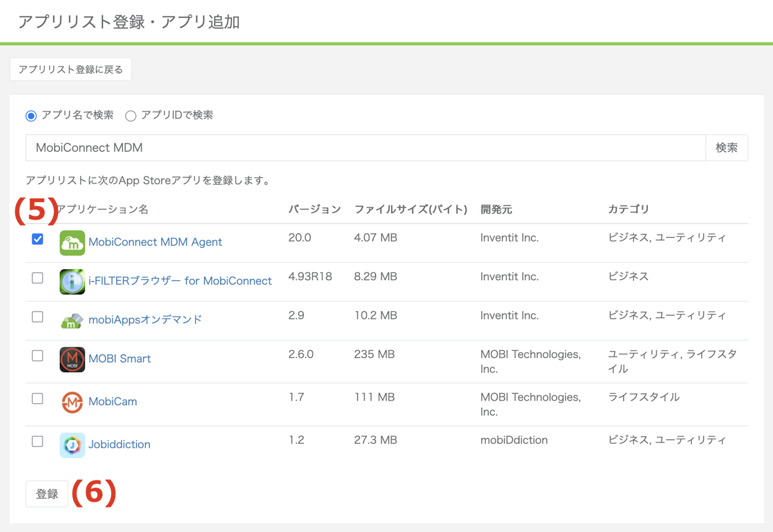Screen dimensions: 773x532
Task: Click the Jobiddiction app icon
Action: 72,445
